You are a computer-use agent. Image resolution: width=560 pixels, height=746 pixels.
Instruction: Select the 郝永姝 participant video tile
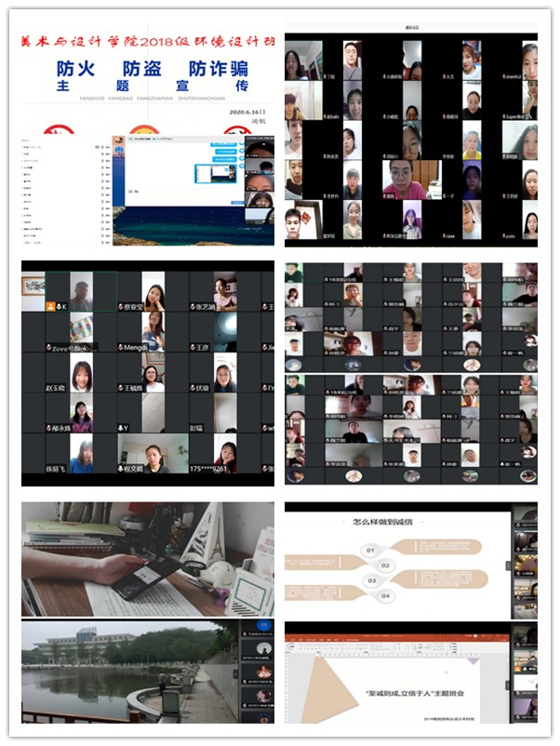point(81,413)
